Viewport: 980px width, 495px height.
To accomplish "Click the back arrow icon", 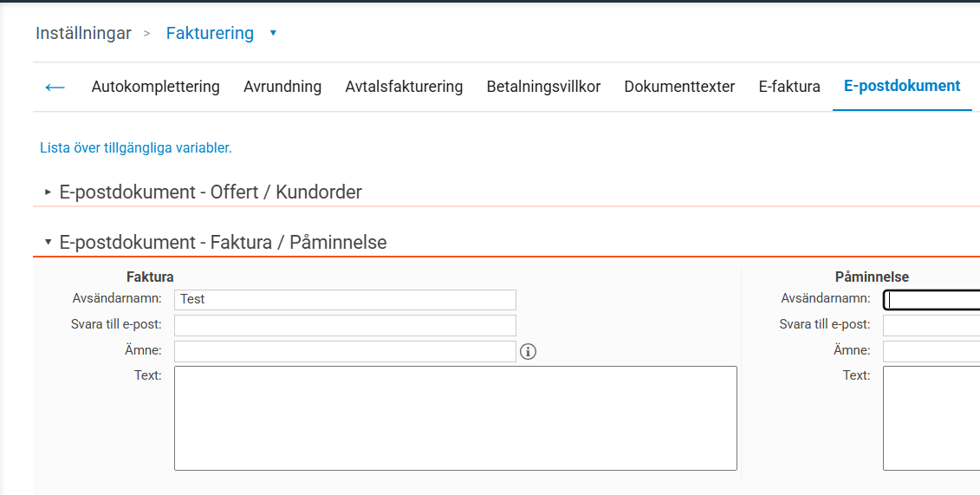I will tap(55, 87).
